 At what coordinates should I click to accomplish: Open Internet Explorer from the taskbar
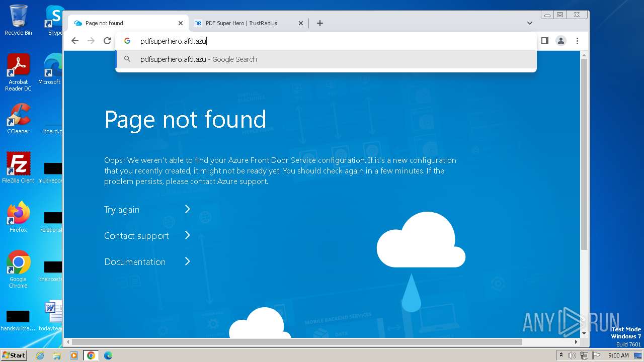click(40, 355)
